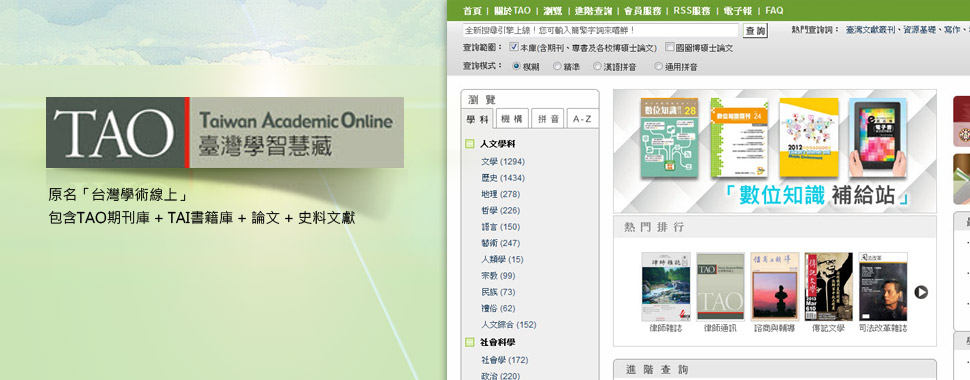Open the 歷史 (1434) category
Viewport: 970px width, 380px height.
(502, 178)
